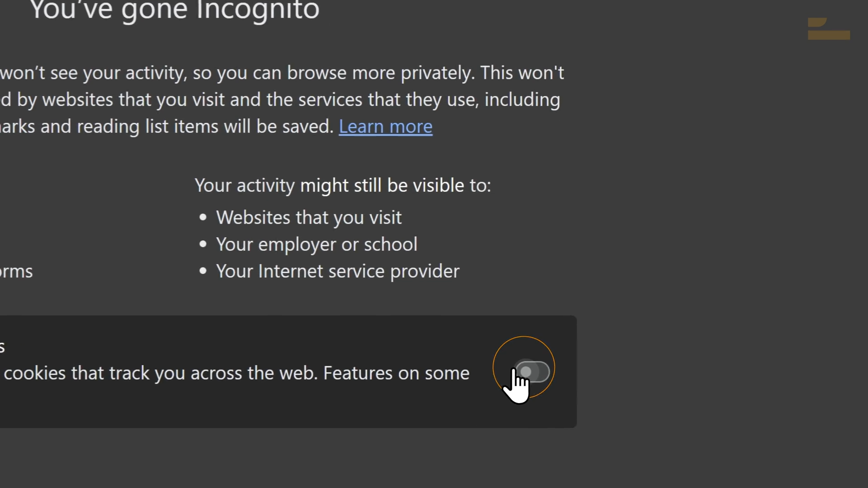Click the "cookies that track you across the web" description
Screen dimensions: 868x488
[161, 373]
